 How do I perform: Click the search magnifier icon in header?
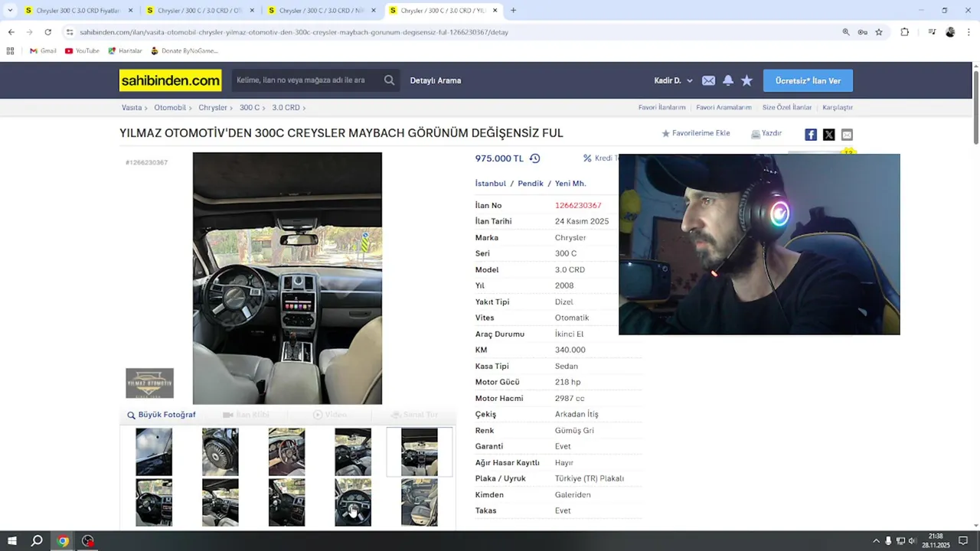click(x=389, y=80)
